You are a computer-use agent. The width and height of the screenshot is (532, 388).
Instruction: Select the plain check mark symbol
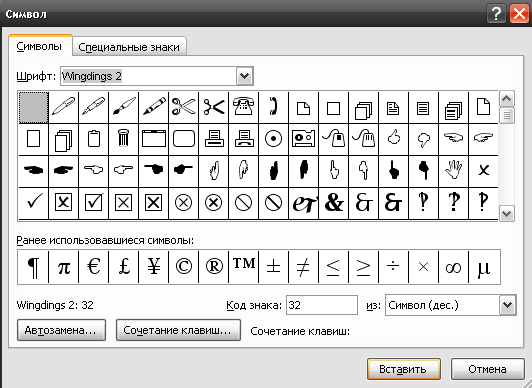pos(34,203)
